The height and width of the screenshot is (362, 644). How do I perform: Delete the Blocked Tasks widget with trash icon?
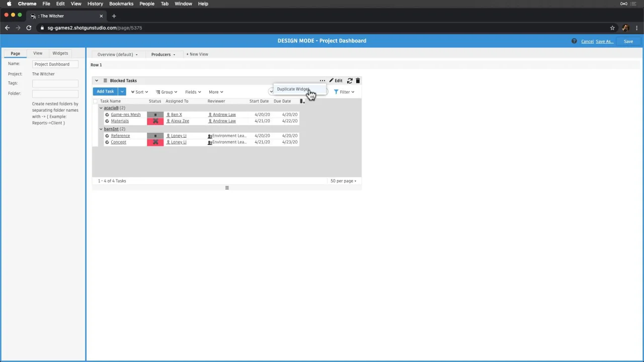[x=358, y=80]
